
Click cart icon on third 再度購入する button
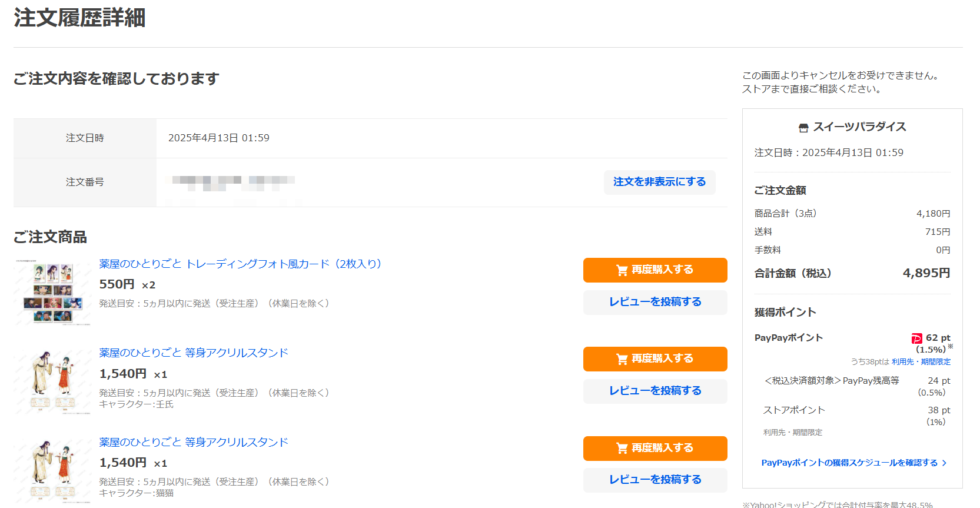point(622,449)
